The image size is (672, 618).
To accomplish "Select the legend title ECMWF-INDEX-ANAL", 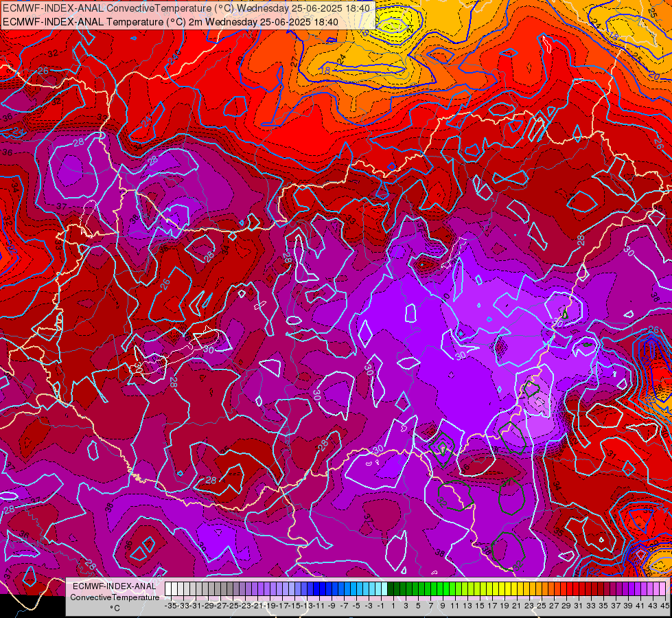I will [115, 586].
